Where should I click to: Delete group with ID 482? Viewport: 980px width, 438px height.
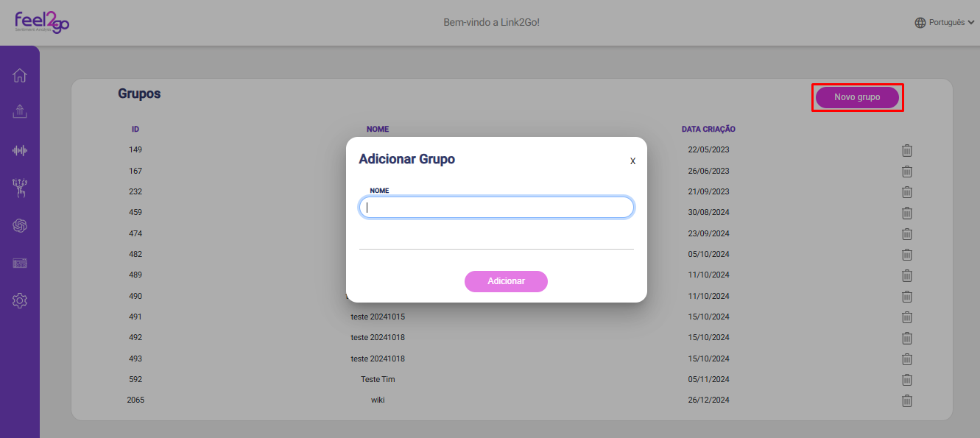907,254
